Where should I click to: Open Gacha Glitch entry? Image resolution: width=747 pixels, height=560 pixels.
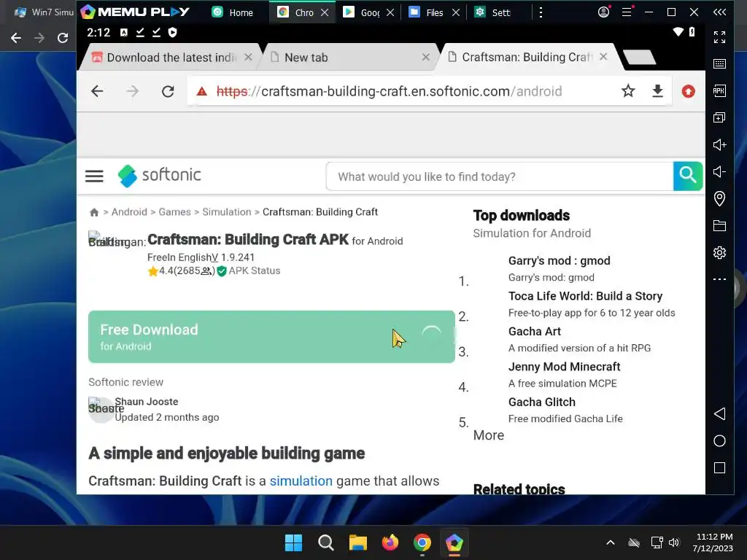[542, 402]
